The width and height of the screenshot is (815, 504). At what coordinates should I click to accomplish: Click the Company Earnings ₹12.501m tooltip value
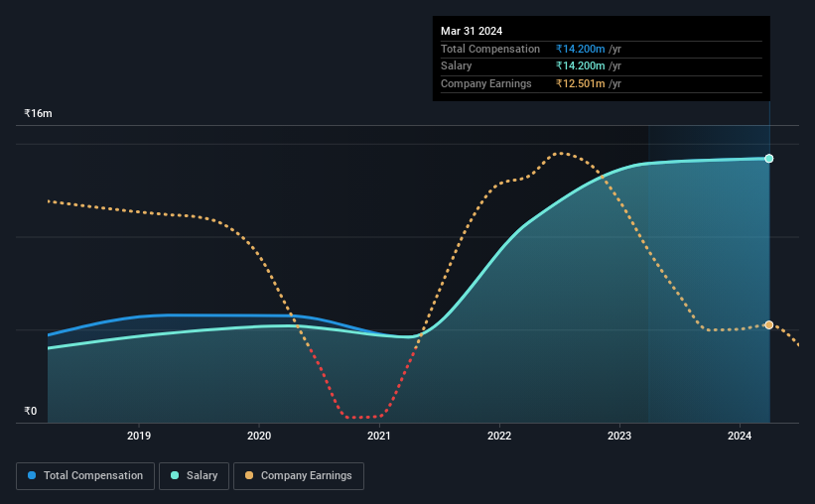(x=580, y=83)
